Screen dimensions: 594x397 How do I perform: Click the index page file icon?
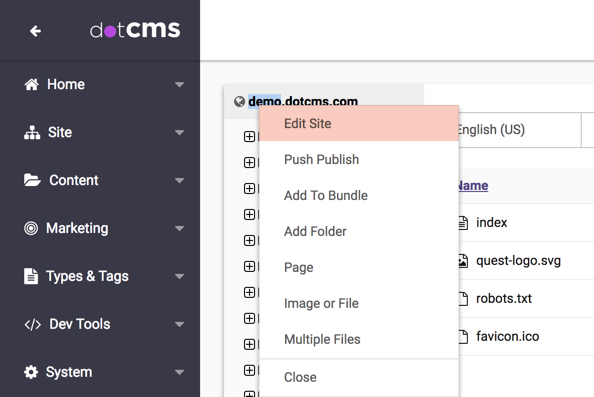coord(463,223)
